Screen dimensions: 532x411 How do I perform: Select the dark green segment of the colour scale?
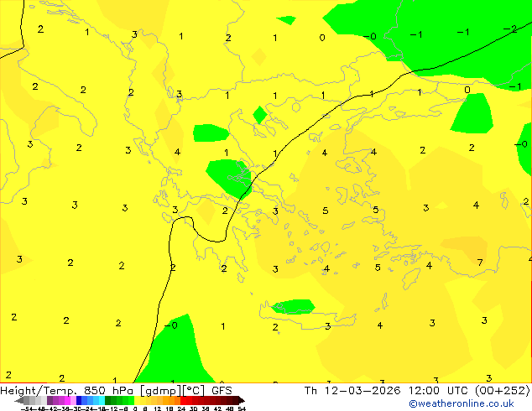pos(108,401)
